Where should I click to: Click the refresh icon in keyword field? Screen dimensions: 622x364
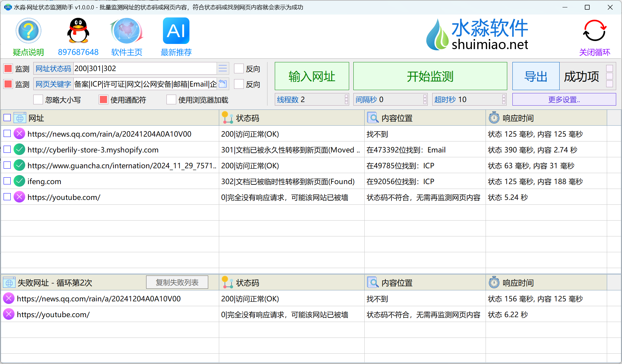(223, 84)
